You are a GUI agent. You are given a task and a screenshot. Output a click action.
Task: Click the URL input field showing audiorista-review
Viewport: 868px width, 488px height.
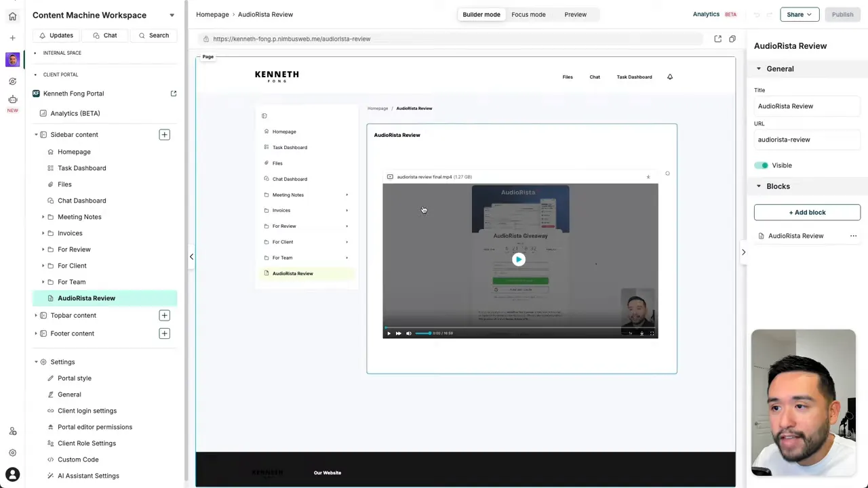coord(807,140)
